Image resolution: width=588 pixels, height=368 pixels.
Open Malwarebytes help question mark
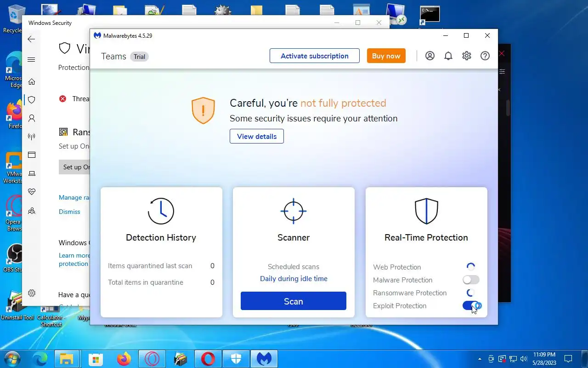point(485,56)
